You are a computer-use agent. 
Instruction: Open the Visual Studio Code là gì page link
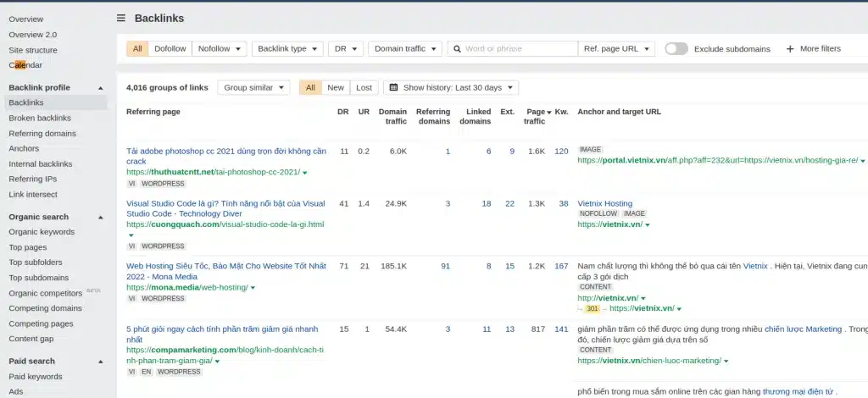coord(225,208)
